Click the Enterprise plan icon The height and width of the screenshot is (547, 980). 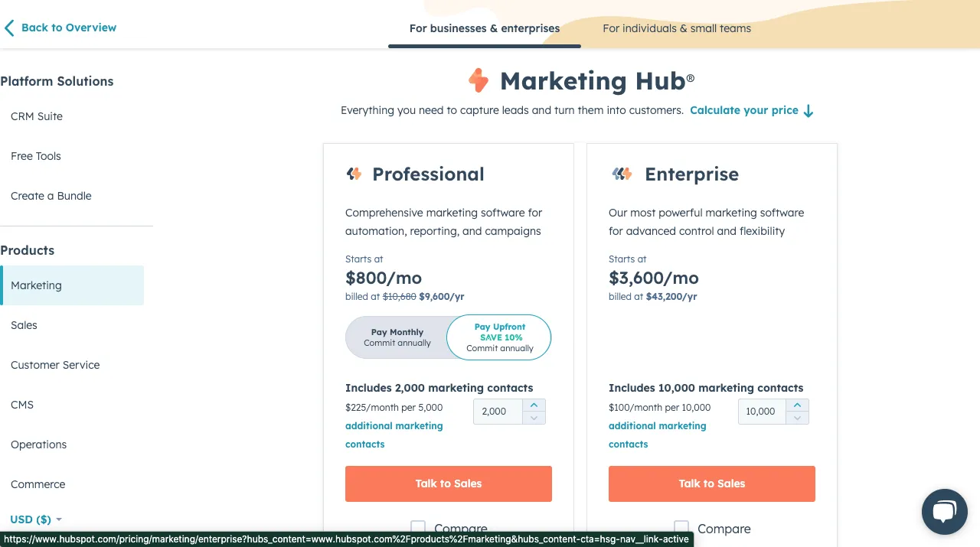[622, 174]
